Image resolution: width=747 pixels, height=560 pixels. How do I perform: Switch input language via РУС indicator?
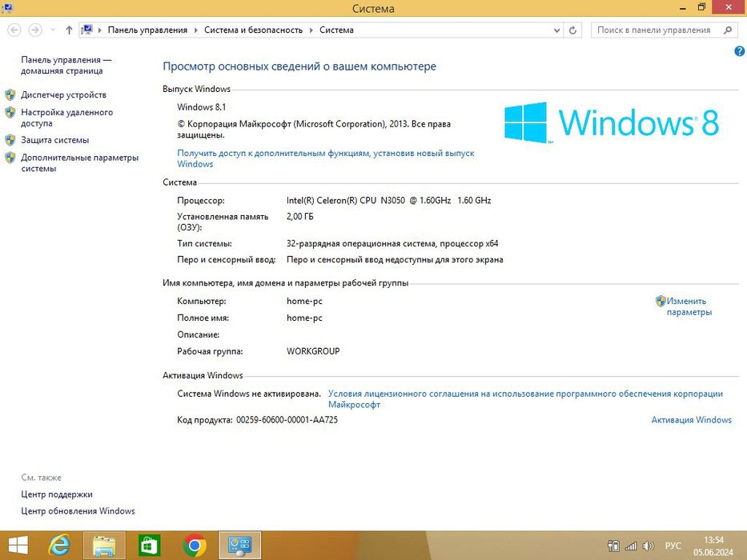pos(673,546)
